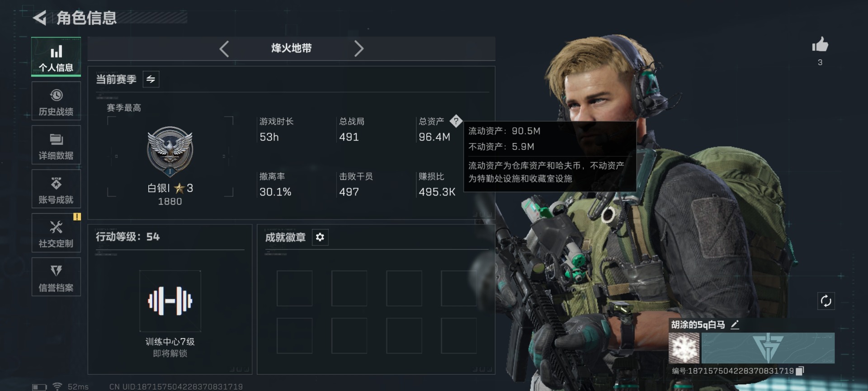Go to previous mode with left chevron
The image size is (868, 391).
point(224,48)
